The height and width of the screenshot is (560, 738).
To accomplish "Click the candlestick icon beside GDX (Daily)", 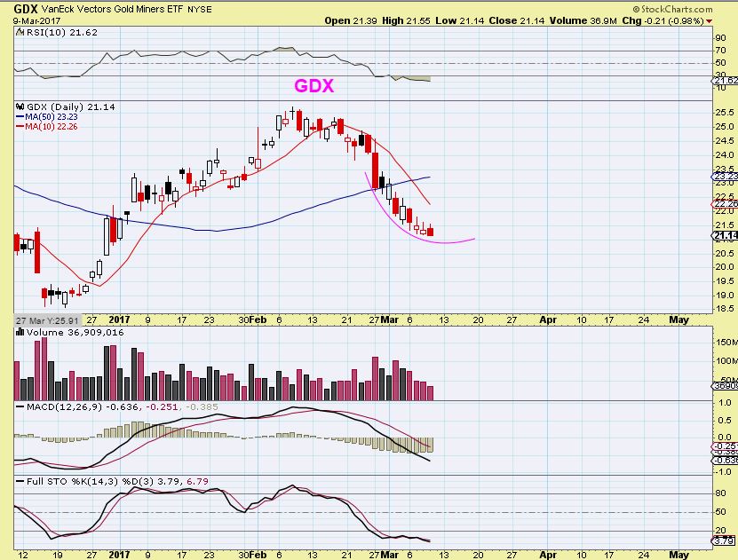I will point(20,106).
